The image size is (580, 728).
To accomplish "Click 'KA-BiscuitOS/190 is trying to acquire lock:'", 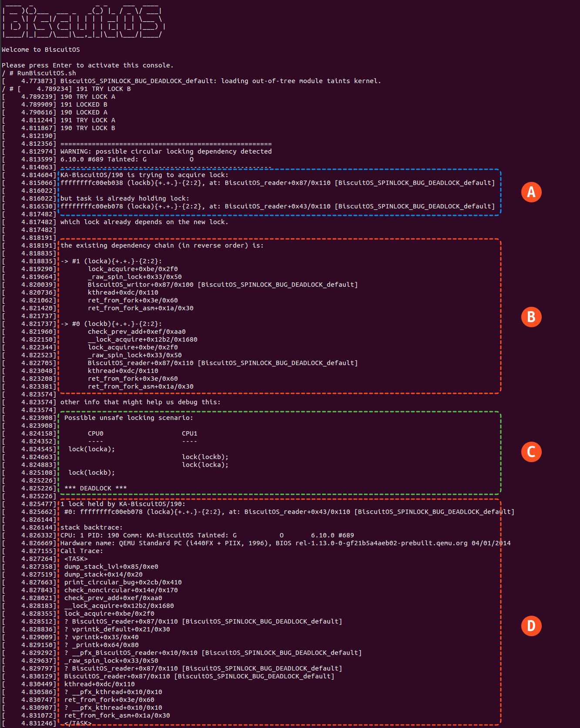I will (144, 175).
